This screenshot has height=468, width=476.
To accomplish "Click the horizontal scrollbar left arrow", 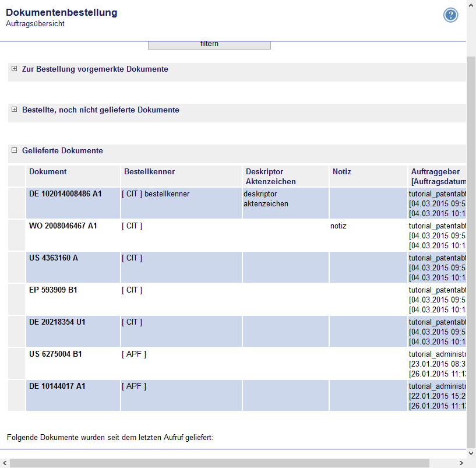I will click(4, 463).
